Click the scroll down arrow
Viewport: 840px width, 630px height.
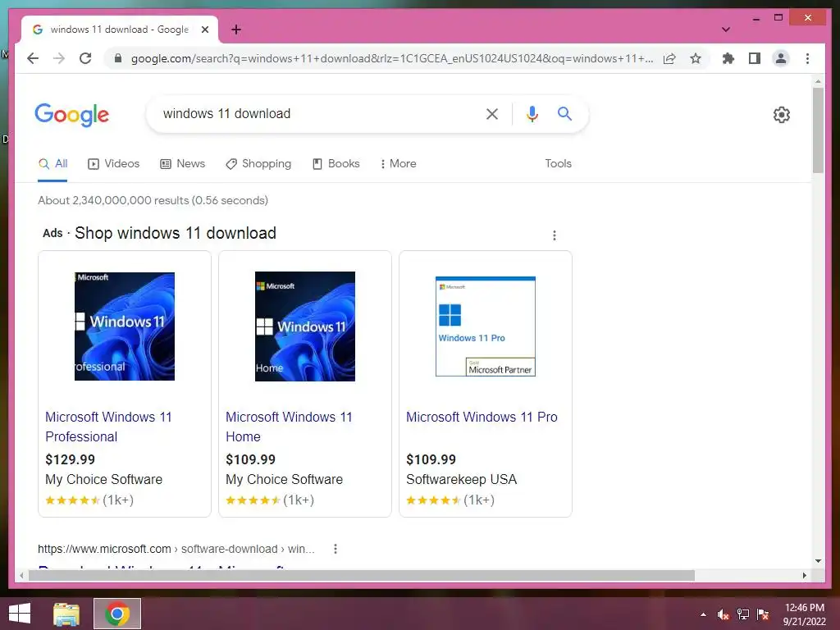818,561
